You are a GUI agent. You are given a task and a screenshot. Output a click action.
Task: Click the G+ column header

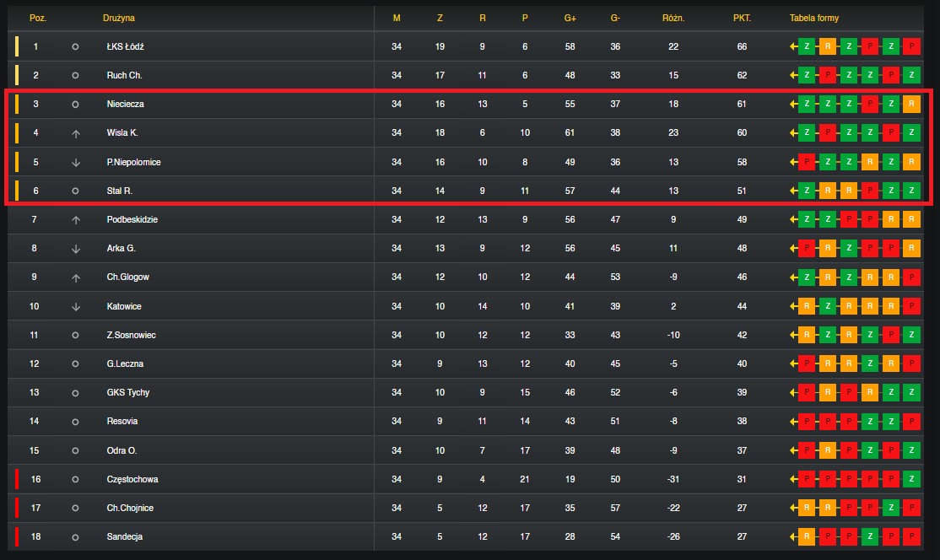(570, 18)
